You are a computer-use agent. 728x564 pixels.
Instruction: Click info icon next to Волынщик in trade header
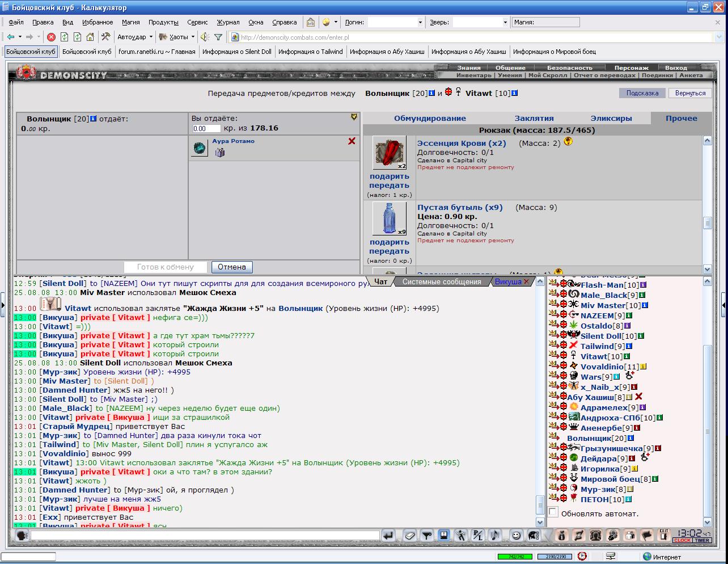click(432, 93)
